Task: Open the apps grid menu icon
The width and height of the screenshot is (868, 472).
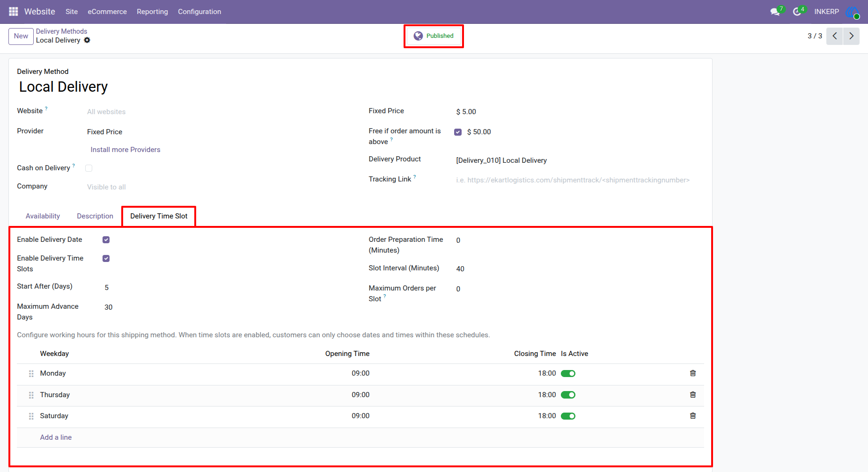Action: click(x=14, y=11)
